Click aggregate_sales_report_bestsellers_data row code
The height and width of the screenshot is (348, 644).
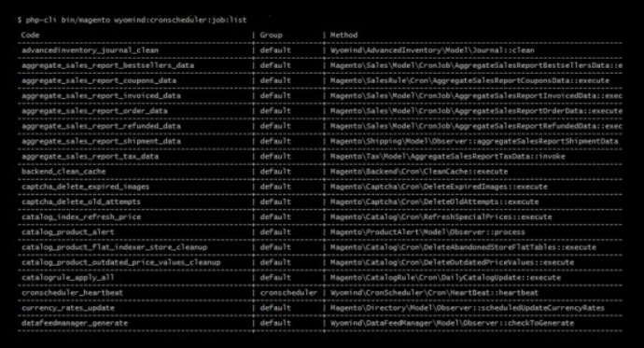coord(108,65)
